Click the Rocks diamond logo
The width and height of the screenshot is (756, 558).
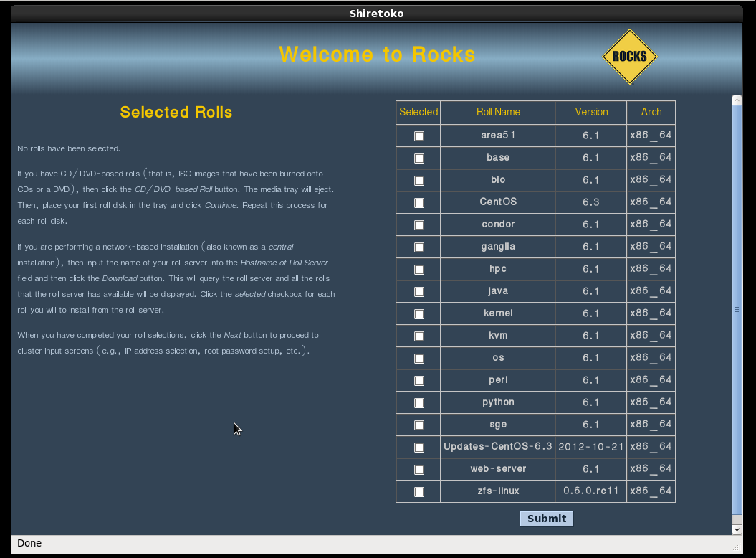click(x=630, y=57)
